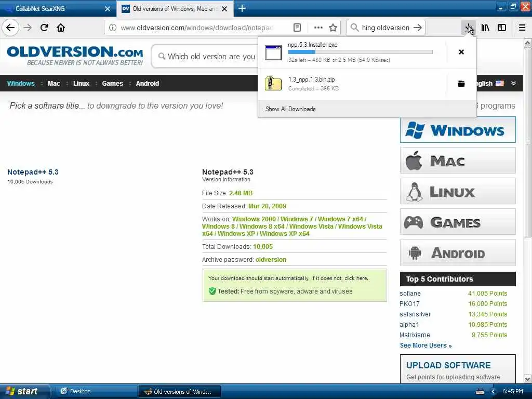Open the Windows menu in site navigation
Screen dimensions: 532x399
point(21,84)
